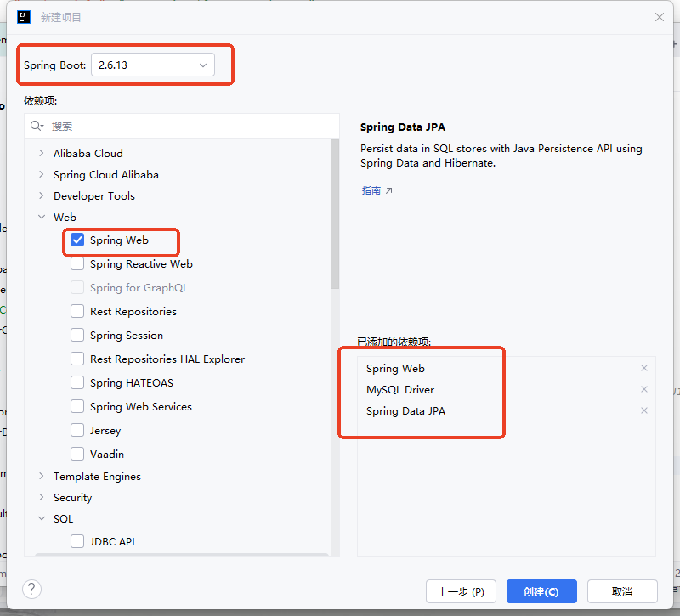The width and height of the screenshot is (680, 616).
Task: Collapse the Web category
Action: coord(41,217)
